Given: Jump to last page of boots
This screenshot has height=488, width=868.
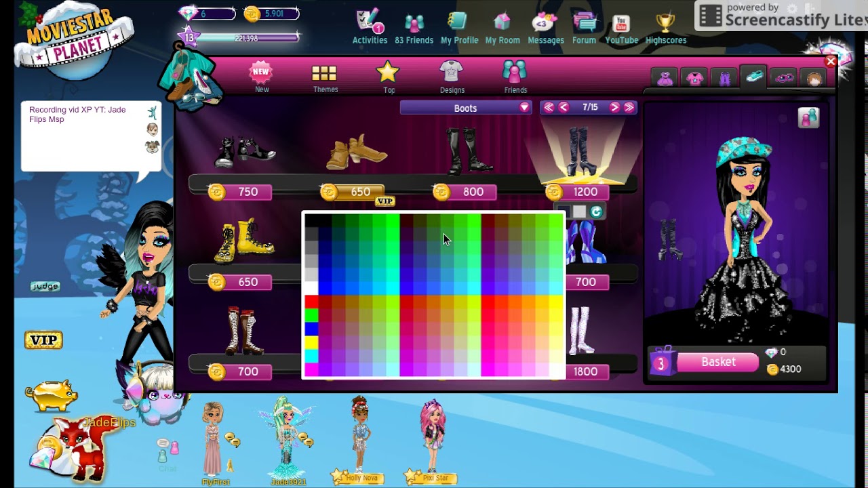Looking at the screenshot, I should (629, 108).
